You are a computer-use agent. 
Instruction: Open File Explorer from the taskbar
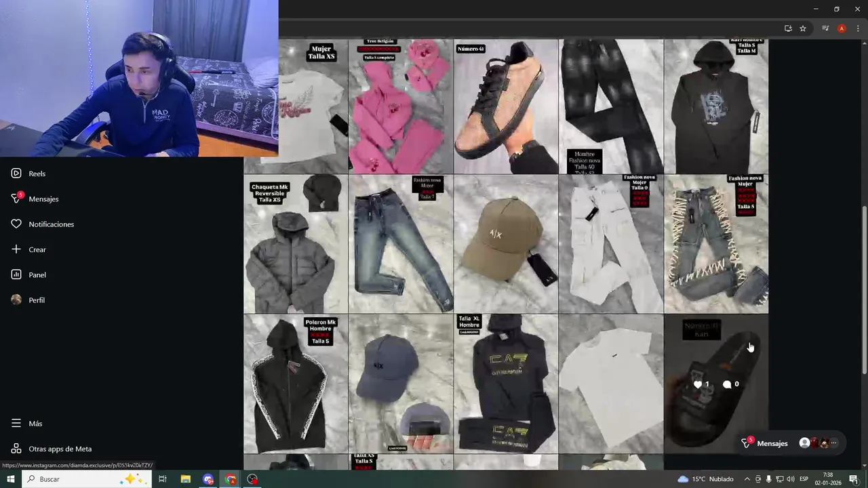point(186,479)
